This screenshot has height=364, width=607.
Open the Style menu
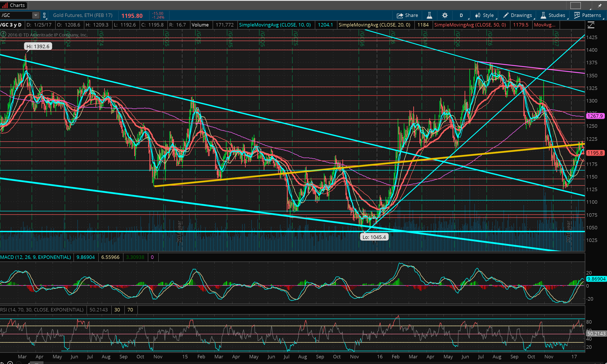click(x=485, y=15)
